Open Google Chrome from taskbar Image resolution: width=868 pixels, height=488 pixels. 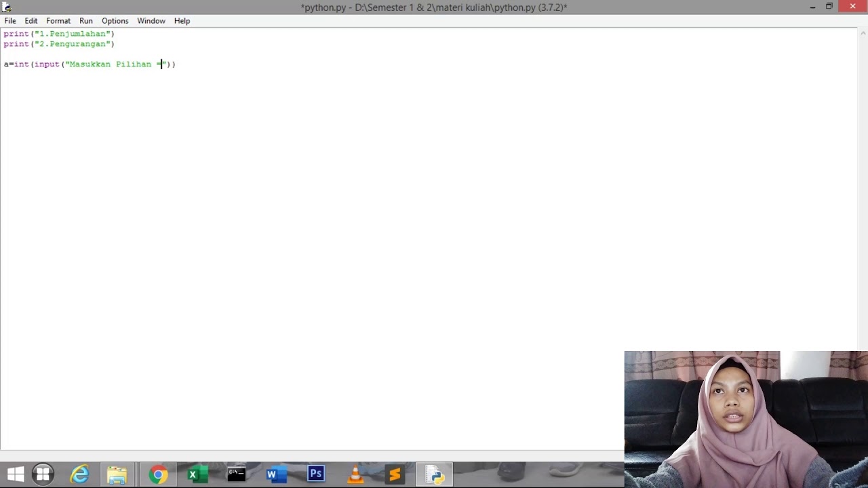click(x=158, y=474)
